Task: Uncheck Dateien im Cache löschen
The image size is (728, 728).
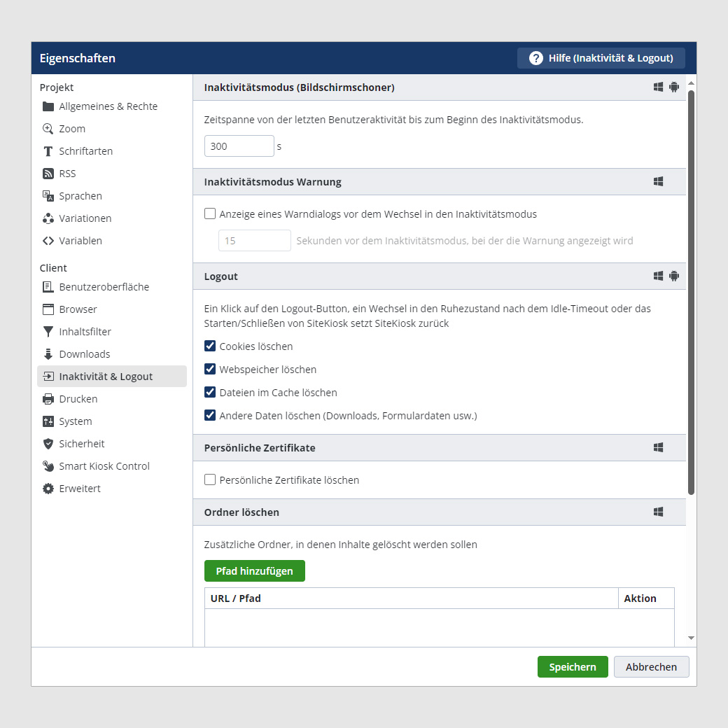Action: (x=210, y=393)
